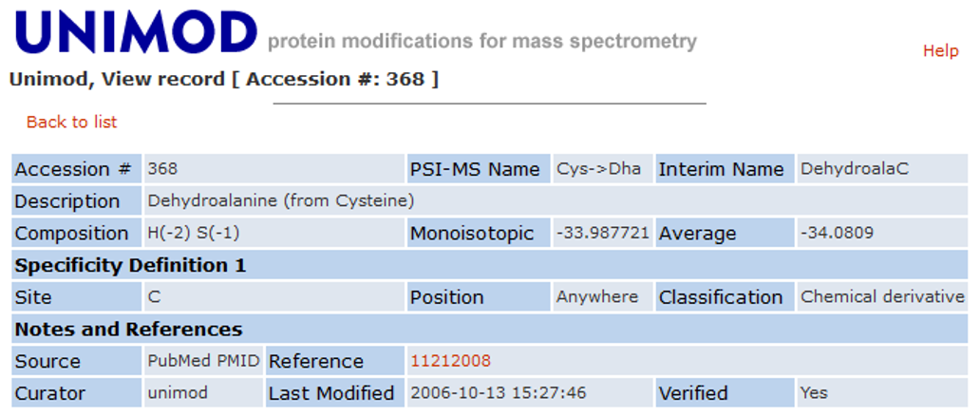
Task: Click the DehydroalaC interim name
Action: pyautogui.click(x=855, y=169)
